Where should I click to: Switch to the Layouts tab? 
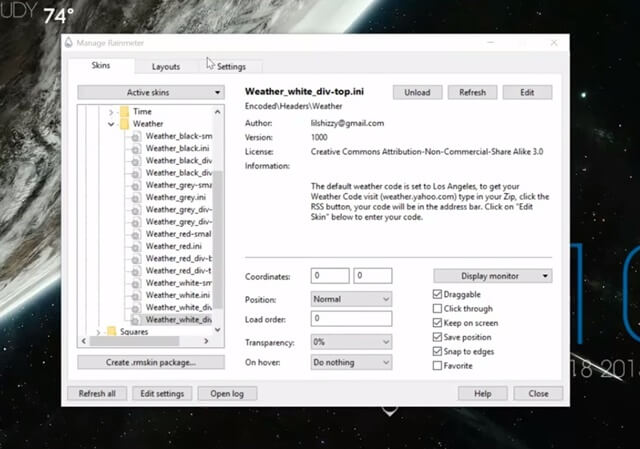(x=166, y=67)
